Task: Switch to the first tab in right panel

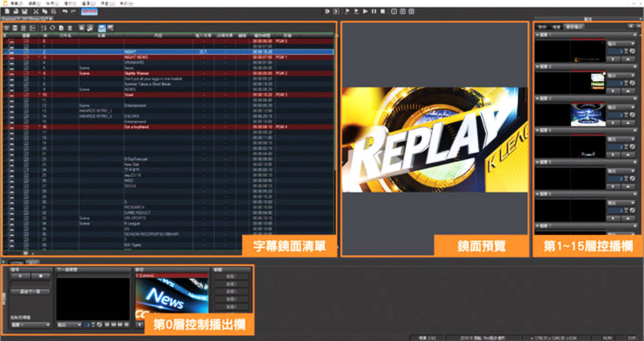Action: [x=542, y=27]
